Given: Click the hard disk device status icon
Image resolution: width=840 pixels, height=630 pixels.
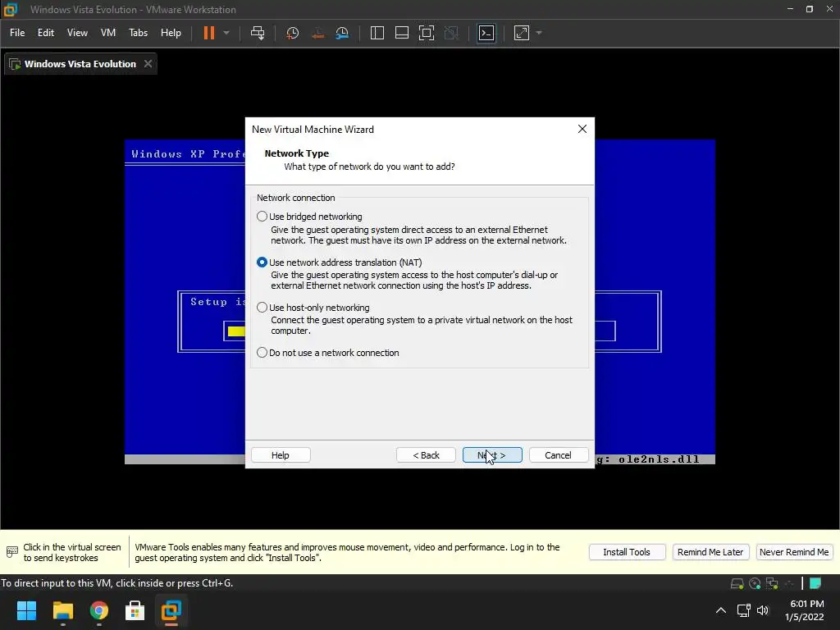Looking at the screenshot, I should tap(737, 583).
